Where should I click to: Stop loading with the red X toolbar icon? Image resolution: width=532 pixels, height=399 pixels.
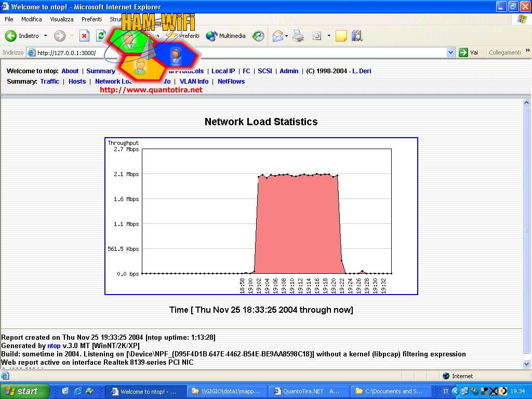pos(84,36)
